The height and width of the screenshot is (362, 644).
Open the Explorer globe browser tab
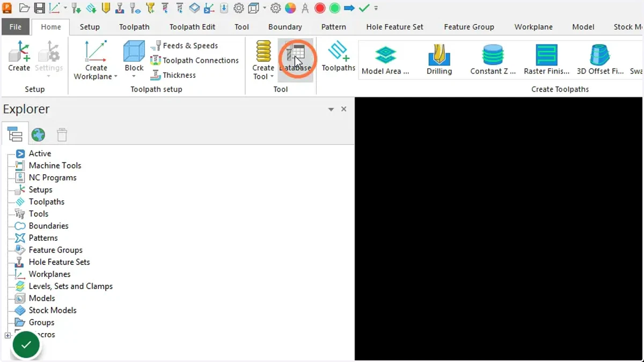pyautogui.click(x=38, y=135)
